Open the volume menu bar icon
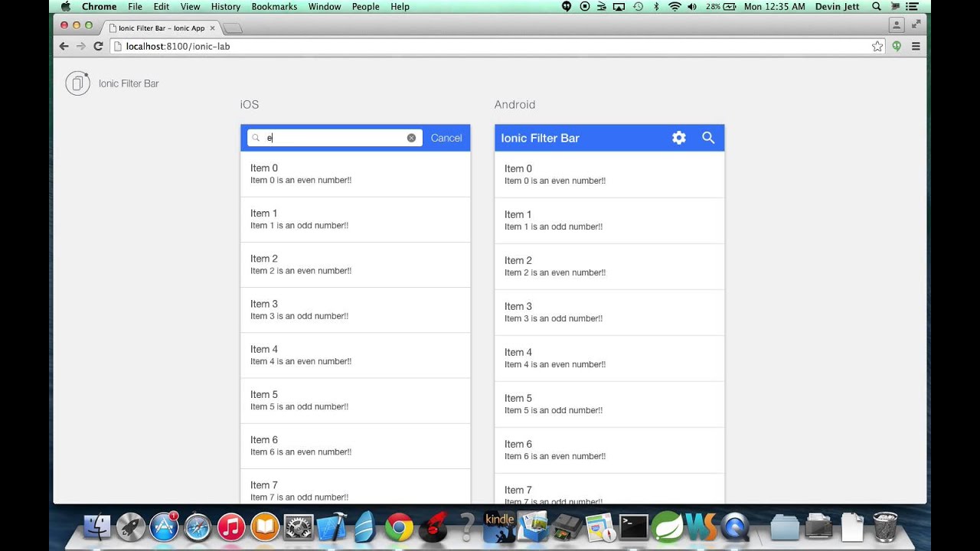This screenshot has width=980, height=551. click(x=692, y=6)
